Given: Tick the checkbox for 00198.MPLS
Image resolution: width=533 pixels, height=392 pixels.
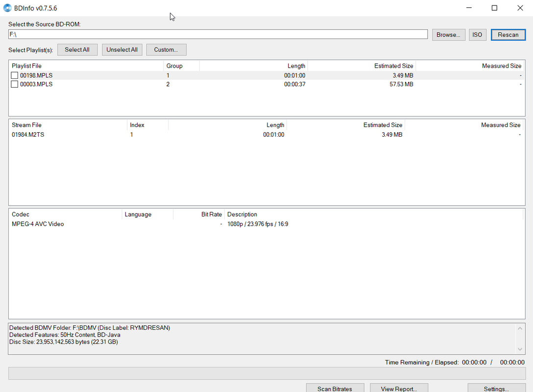Looking at the screenshot, I should tap(14, 75).
